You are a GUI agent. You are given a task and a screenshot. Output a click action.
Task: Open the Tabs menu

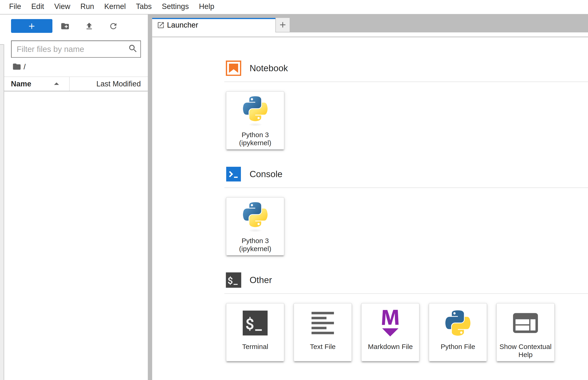coord(144,6)
